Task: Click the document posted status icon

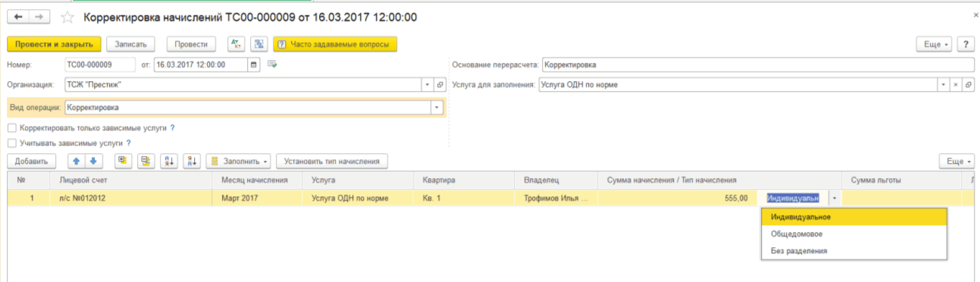Action: click(x=272, y=64)
